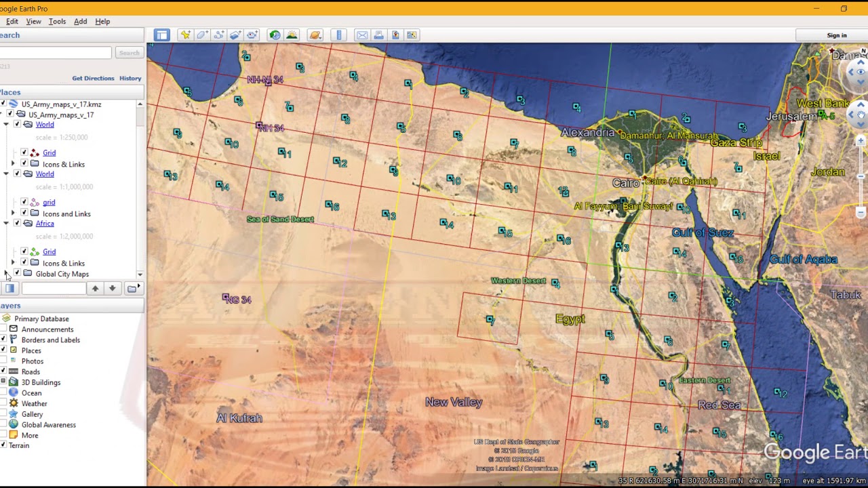The height and width of the screenshot is (488, 868).
Task: Select the Add Image Overlay tool
Action: [235, 35]
